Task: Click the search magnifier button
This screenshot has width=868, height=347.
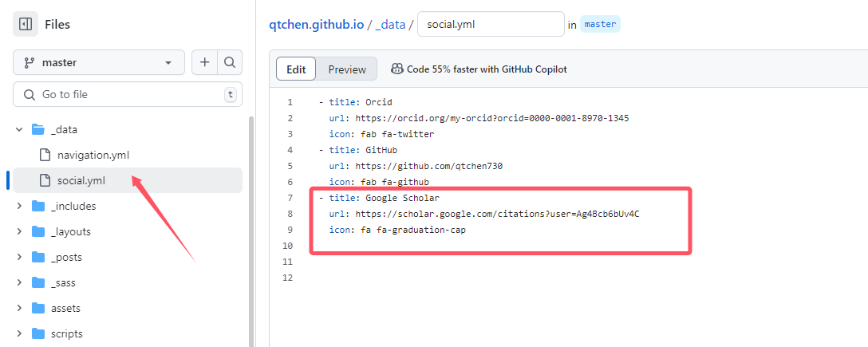Action: point(230,62)
